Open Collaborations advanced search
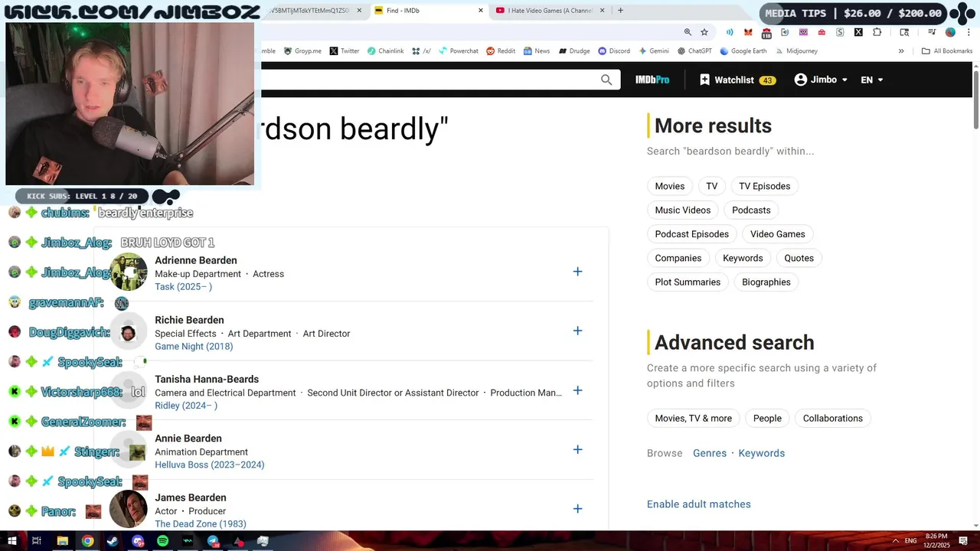 pyautogui.click(x=833, y=418)
